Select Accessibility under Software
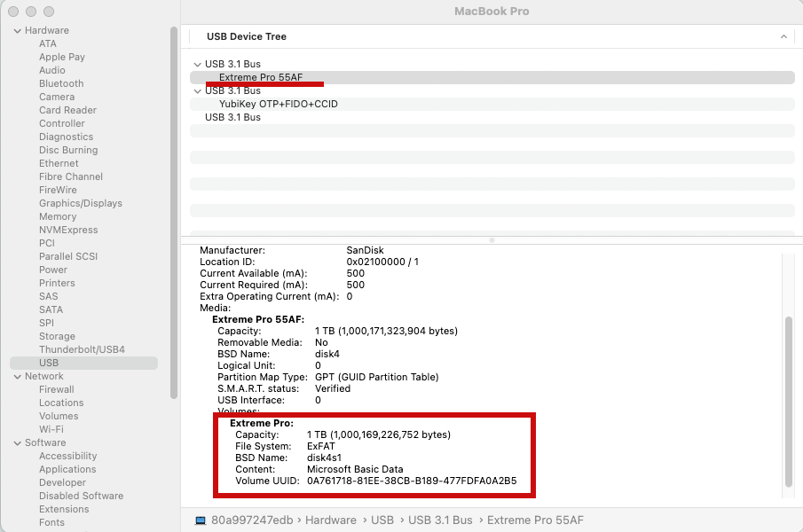Screen dimensions: 803x532 68,457
